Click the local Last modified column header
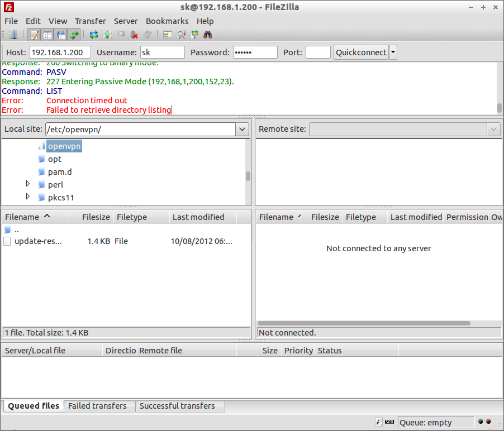The image size is (504, 431). point(203,217)
